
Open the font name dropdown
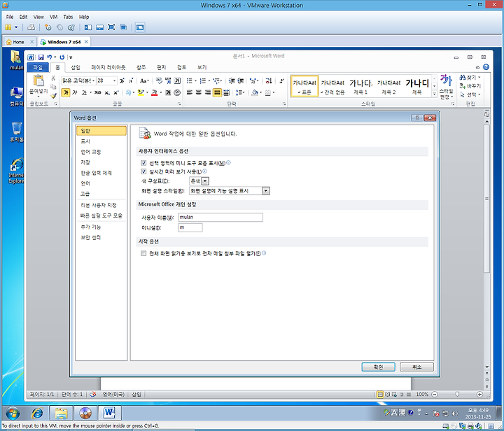(x=94, y=80)
